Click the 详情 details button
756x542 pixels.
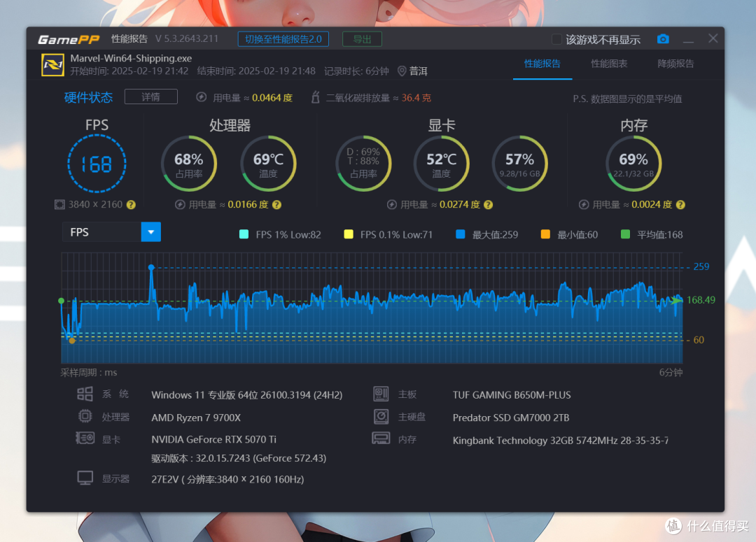(x=151, y=97)
